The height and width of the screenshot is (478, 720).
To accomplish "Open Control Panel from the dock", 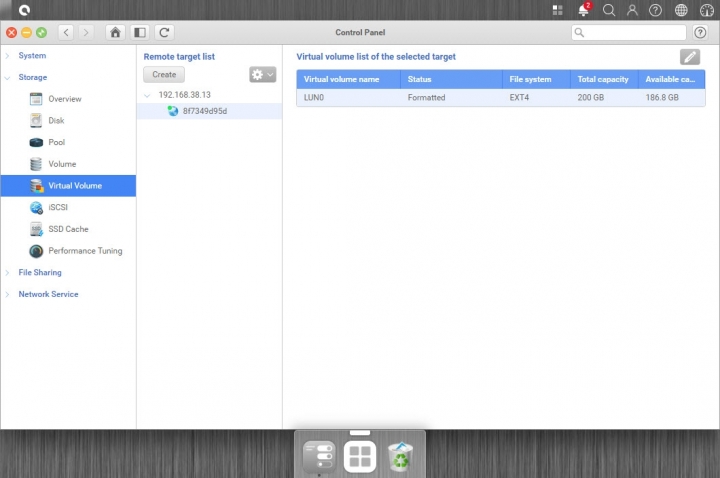I will pyautogui.click(x=319, y=456).
